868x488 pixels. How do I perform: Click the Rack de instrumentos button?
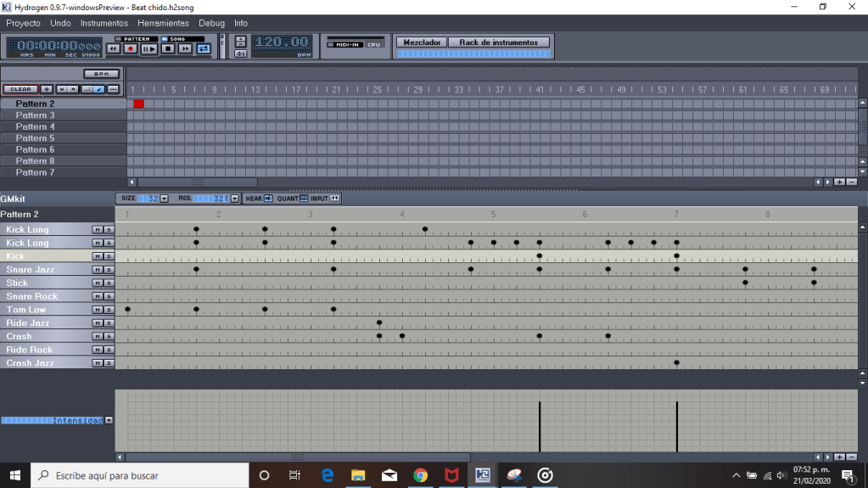pos(499,42)
